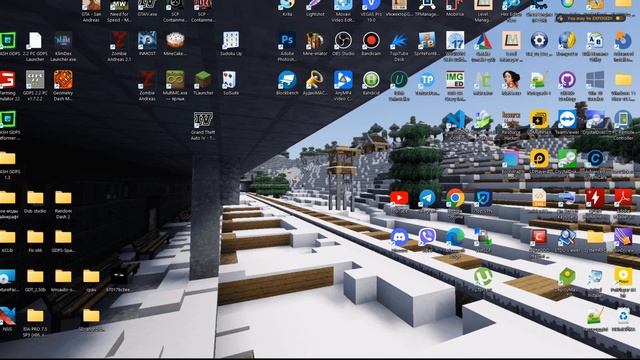Open Google Chrome shortcut
Viewport: 640px width, 360px height.
click(x=455, y=198)
